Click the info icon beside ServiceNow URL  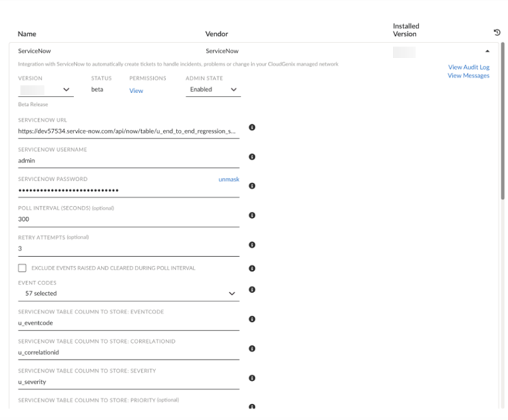[252, 128]
